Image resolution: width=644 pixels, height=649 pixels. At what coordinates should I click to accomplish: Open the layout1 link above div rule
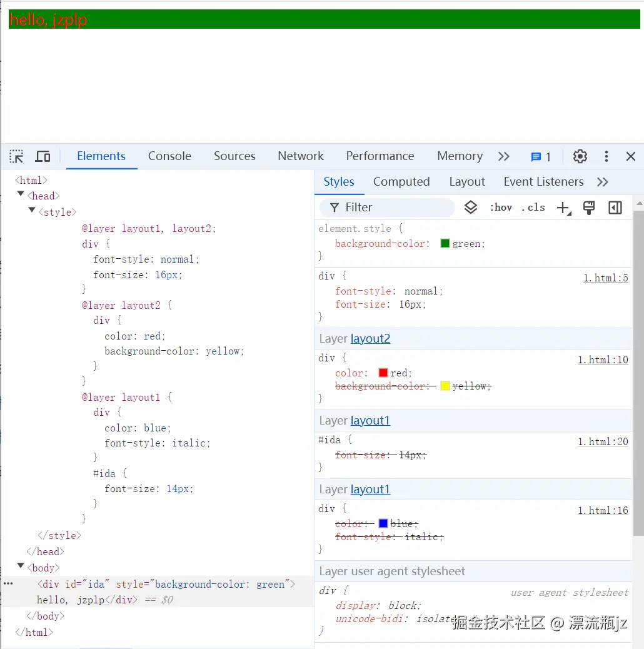370,489
